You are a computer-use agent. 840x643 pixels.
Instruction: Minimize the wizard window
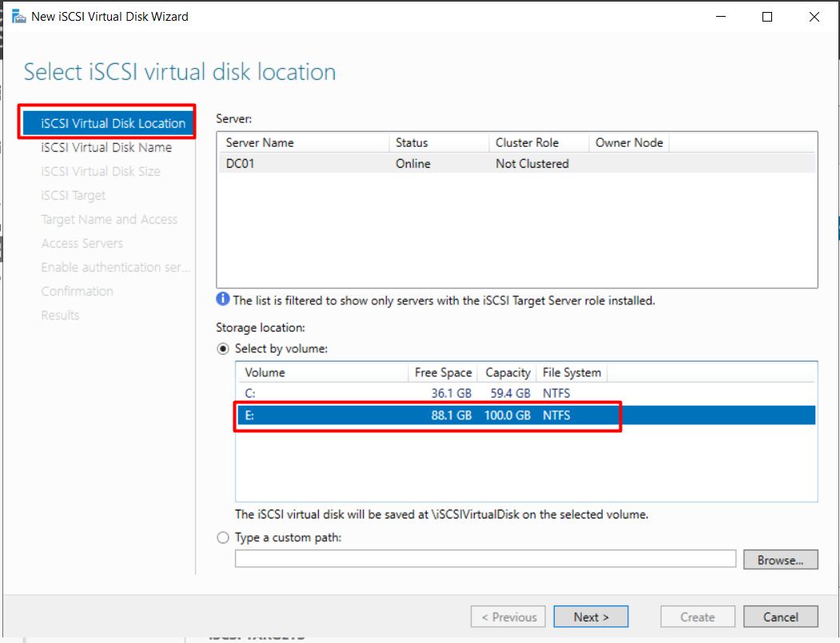720,17
